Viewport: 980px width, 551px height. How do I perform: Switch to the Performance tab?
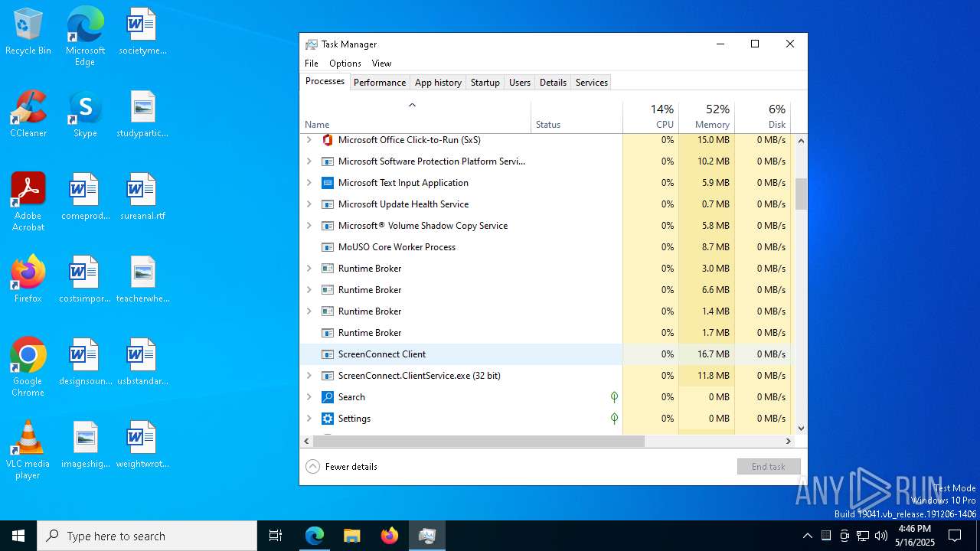[x=380, y=83]
